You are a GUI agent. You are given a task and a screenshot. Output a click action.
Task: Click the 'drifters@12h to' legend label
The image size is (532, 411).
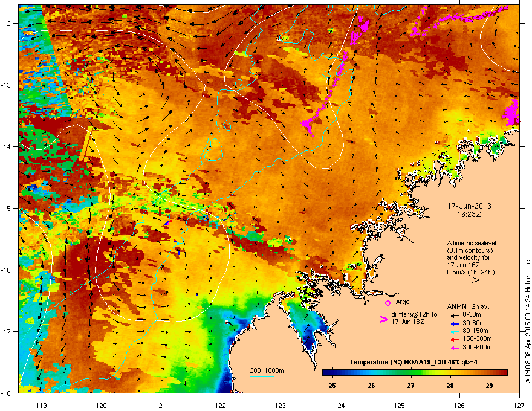(414, 314)
